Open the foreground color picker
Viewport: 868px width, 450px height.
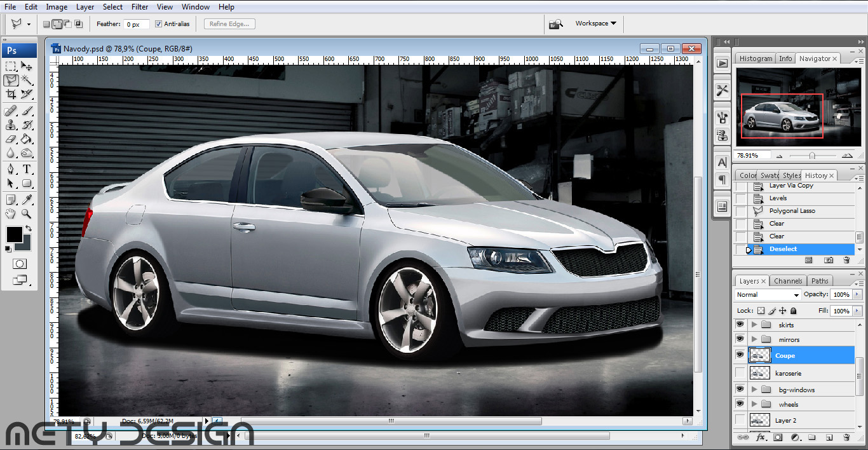tap(13, 235)
